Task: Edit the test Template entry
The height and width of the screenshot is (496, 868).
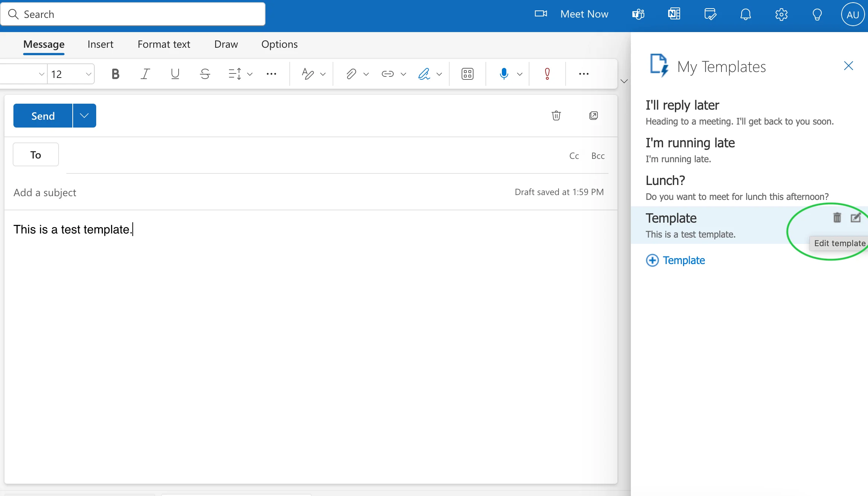Action: [x=856, y=217]
